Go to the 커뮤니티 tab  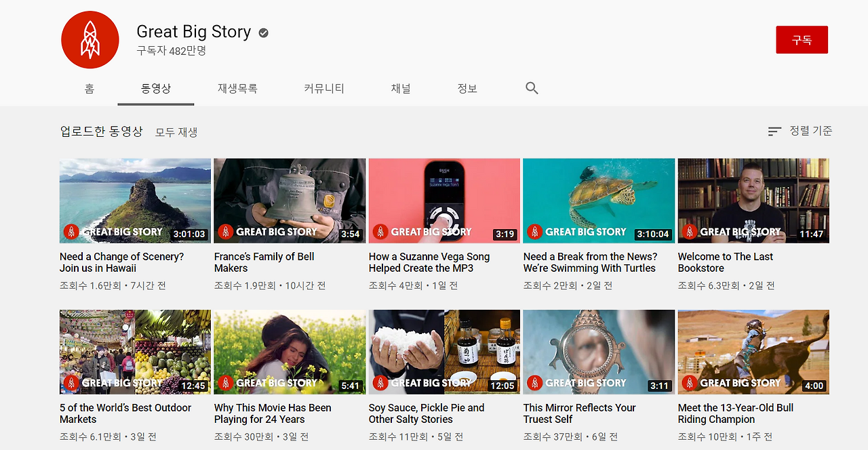point(324,88)
